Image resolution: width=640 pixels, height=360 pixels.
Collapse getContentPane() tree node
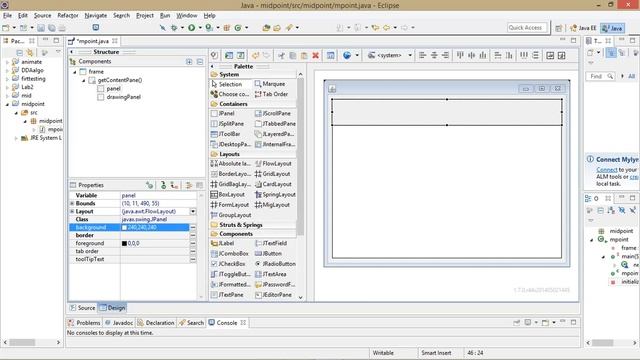coord(84,80)
